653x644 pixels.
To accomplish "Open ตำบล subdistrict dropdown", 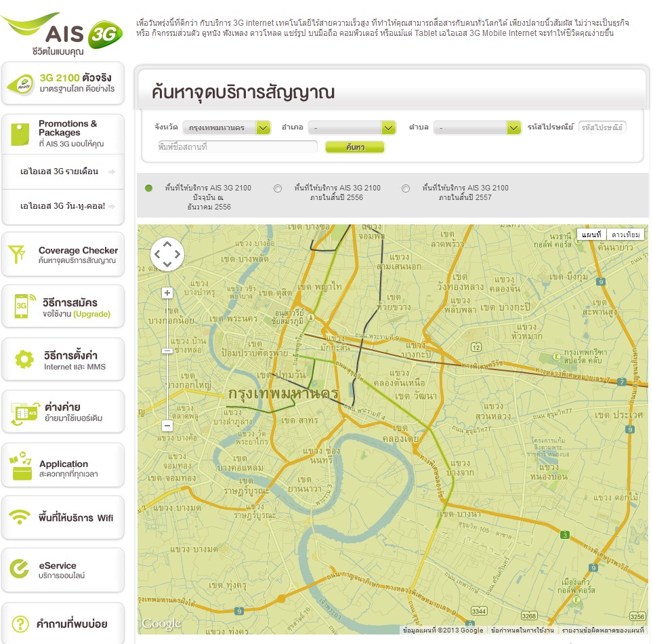I will coord(478,127).
